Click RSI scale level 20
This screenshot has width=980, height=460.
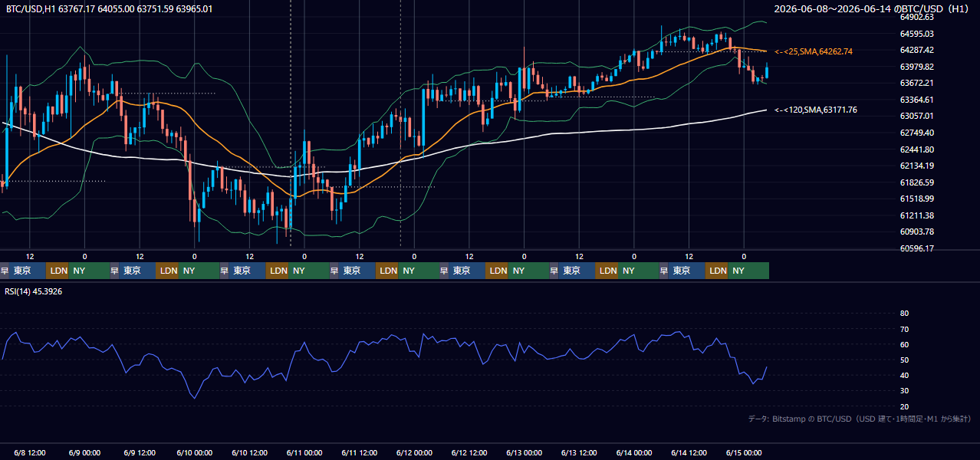coord(904,406)
